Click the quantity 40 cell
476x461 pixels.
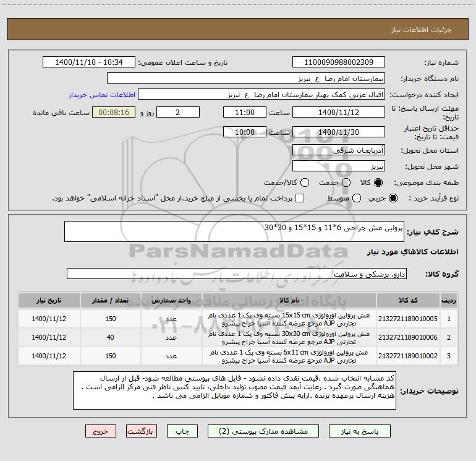[111, 337]
